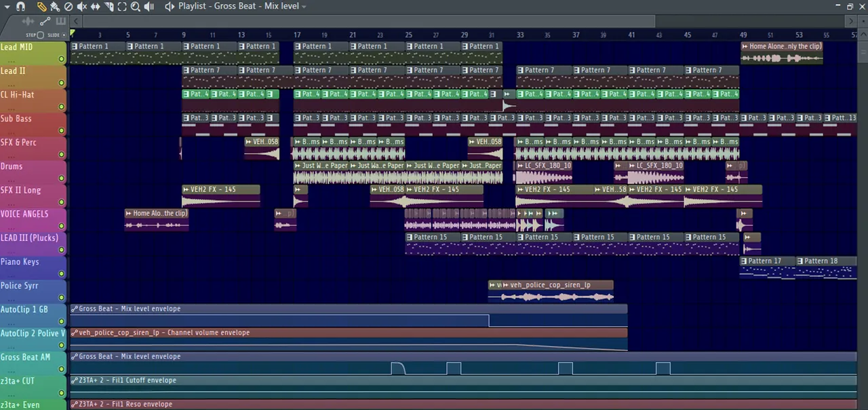Screen dimensions: 868x410
Task: Select the Home Alone clip on VOICE ANGELS track
Action: (157, 219)
